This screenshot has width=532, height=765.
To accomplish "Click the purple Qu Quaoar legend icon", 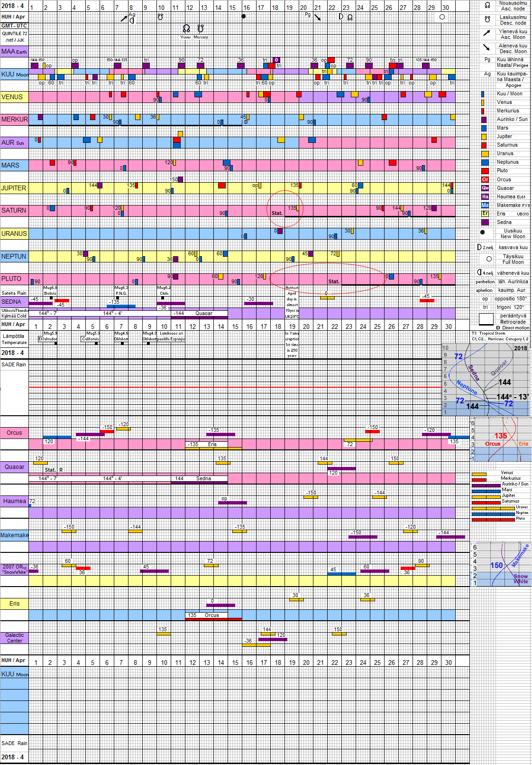I will pyautogui.click(x=485, y=188).
